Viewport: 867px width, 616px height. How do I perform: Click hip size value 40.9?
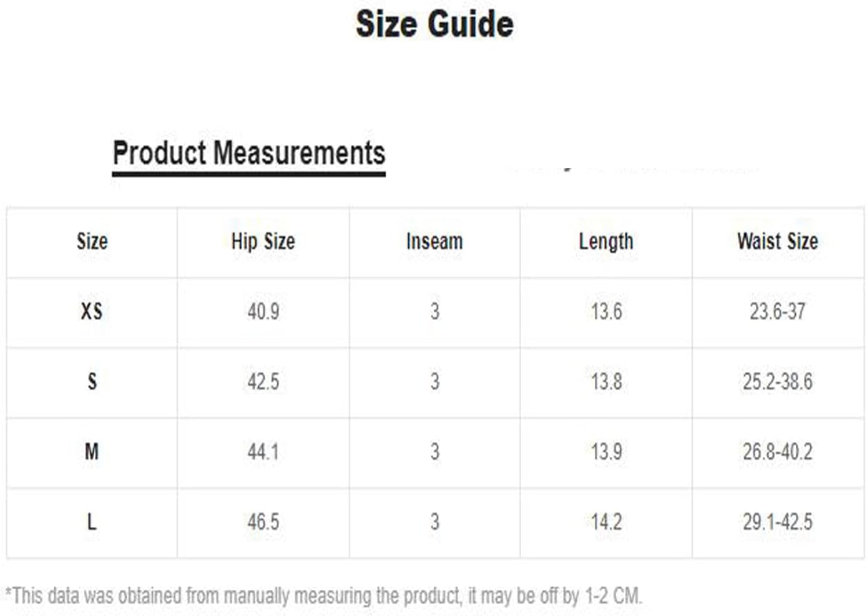tap(263, 311)
